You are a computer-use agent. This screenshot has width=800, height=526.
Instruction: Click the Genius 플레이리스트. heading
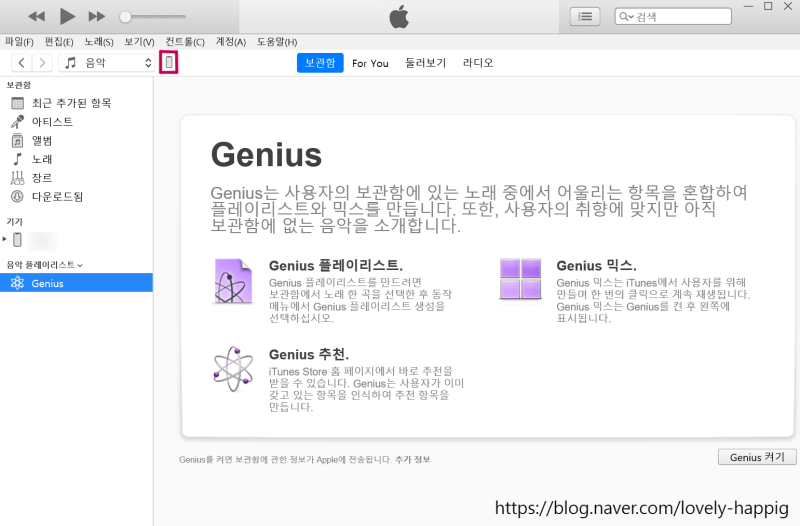[x=336, y=266]
